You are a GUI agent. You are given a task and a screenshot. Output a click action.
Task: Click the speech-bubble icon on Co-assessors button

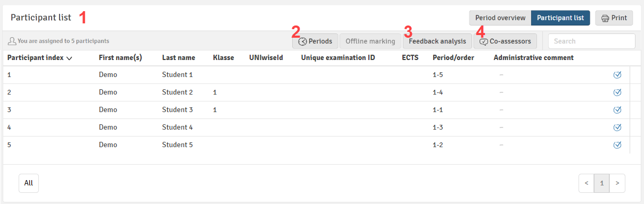point(483,41)
